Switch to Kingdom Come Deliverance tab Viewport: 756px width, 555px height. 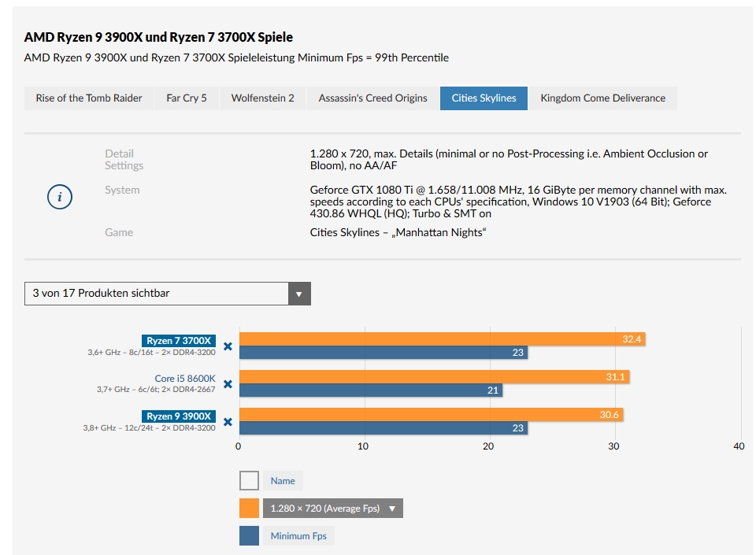click(603, 98)
